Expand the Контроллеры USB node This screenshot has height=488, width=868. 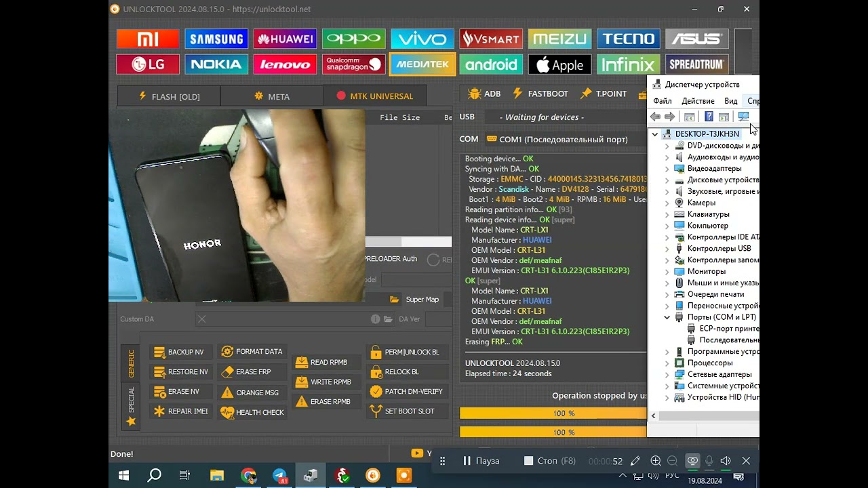pyautogui.click(x=667, y=249)
